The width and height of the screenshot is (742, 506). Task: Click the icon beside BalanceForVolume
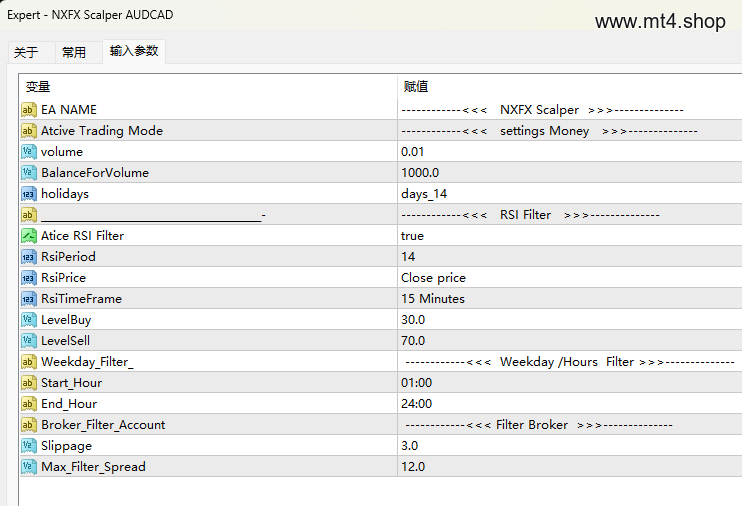(29, 173)
